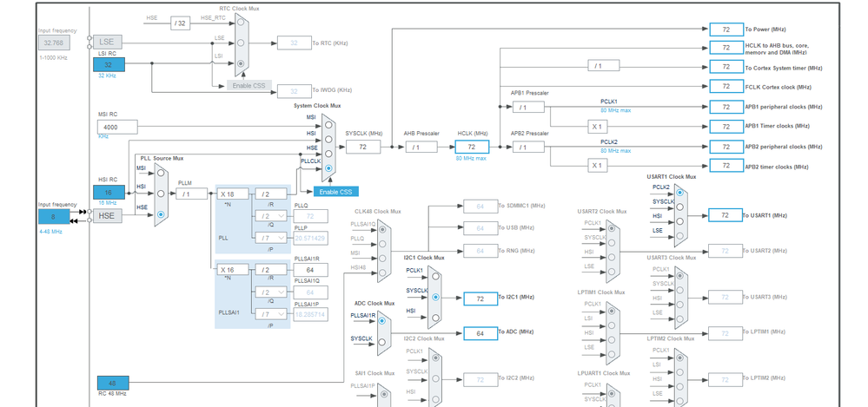868x407 pixels.
Task: Open the PLL X 18 multiplier dropdown
Action: (x=233, y=194)
